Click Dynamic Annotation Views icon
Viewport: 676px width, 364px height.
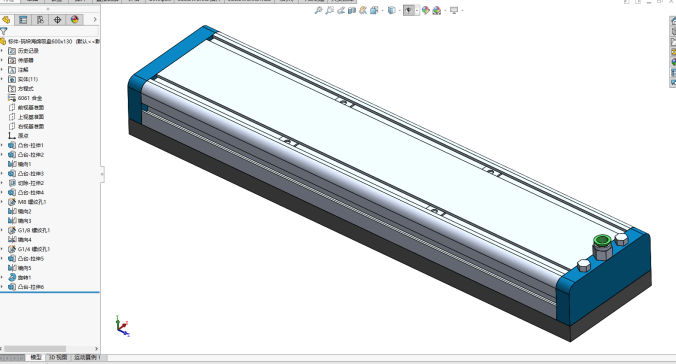[x=363, y=10]
